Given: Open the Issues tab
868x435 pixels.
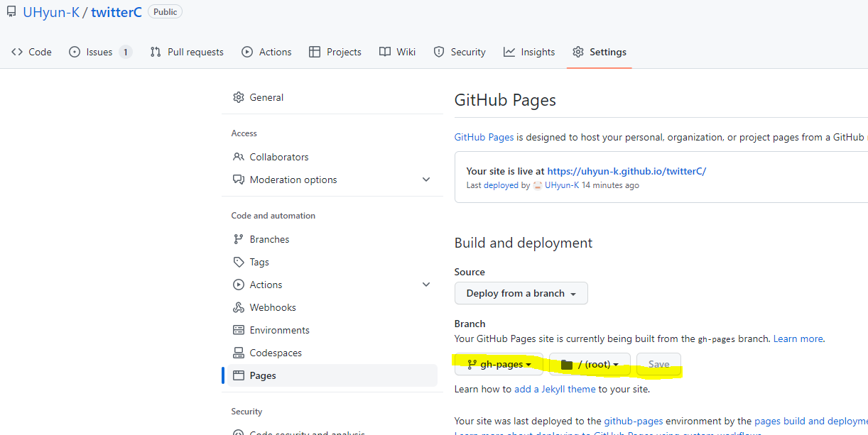Looking at the screenshot, I should point(100,52).
